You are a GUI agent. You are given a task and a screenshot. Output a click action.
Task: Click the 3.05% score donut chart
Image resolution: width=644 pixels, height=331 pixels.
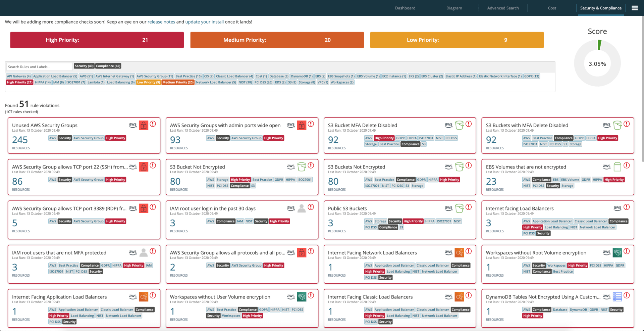click(597, 63)
